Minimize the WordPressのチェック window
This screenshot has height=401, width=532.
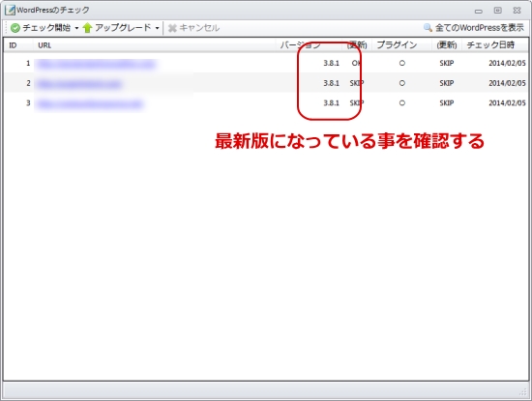(x=479, y=11)
